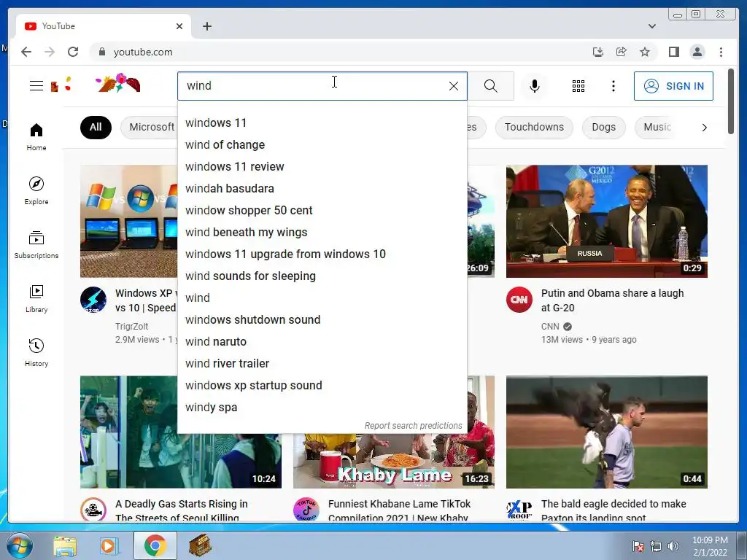This screenshot has width=747, height=560.
Task: Toggle the Chrome side panel
Action: [673, 52]
